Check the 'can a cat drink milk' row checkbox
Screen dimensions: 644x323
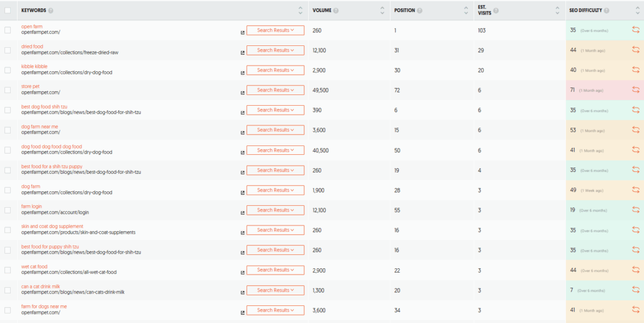8,290
